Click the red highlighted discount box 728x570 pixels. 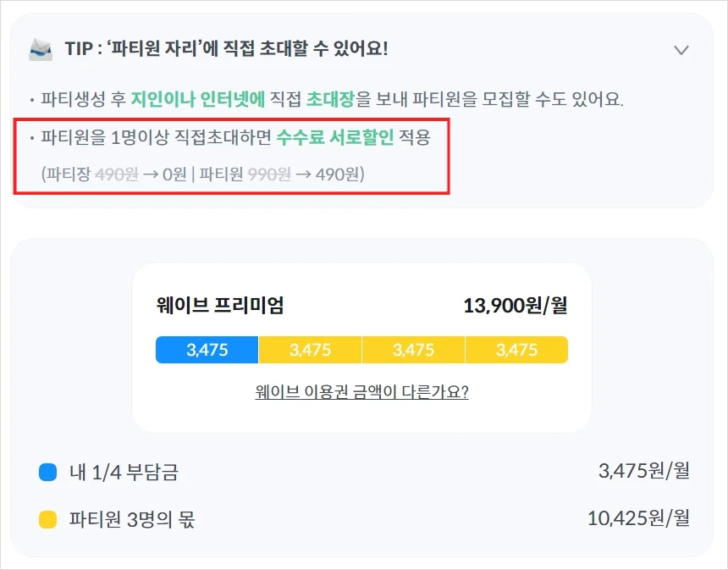[x=230, y=158]
